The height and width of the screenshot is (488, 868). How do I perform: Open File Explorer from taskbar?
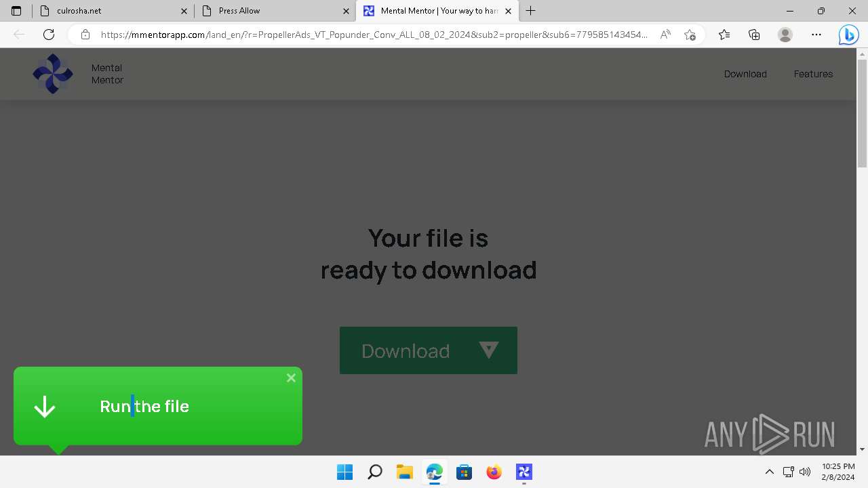pos(405,472)
